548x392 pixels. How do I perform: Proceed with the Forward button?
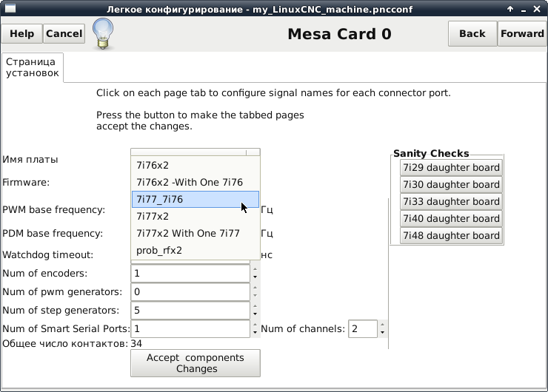click(522, 34)
